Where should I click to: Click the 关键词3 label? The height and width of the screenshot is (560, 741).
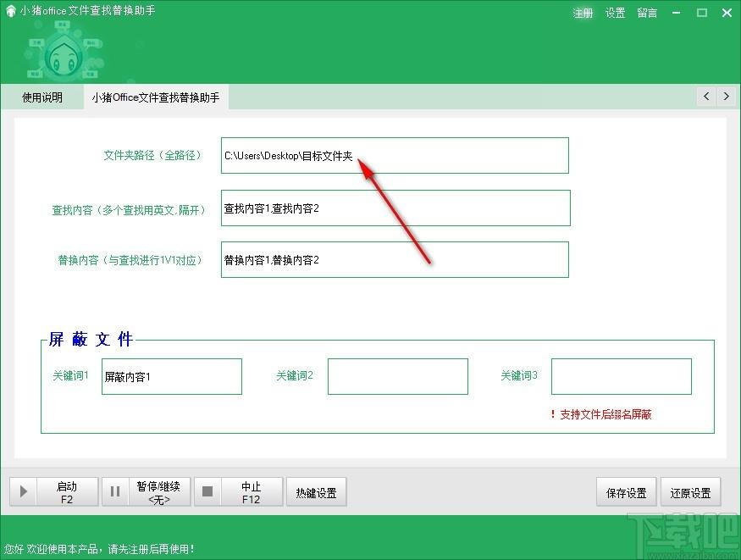(x=519, y=375)
